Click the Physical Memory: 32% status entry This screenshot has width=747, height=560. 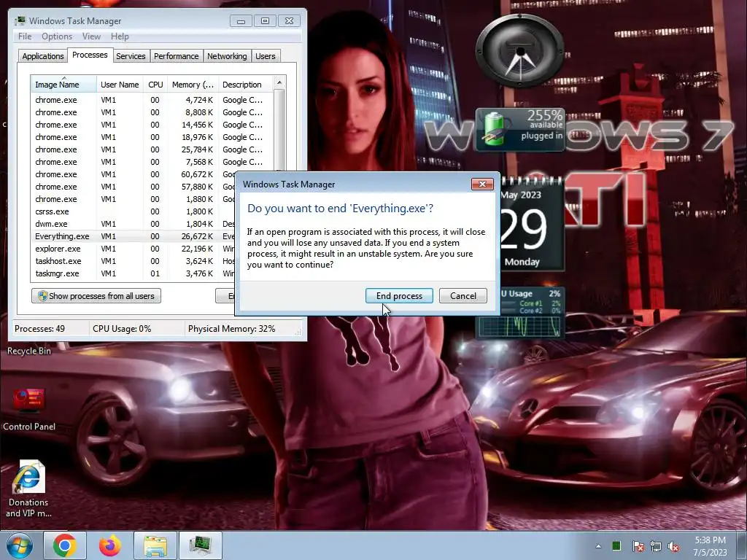tap(231, 329)
